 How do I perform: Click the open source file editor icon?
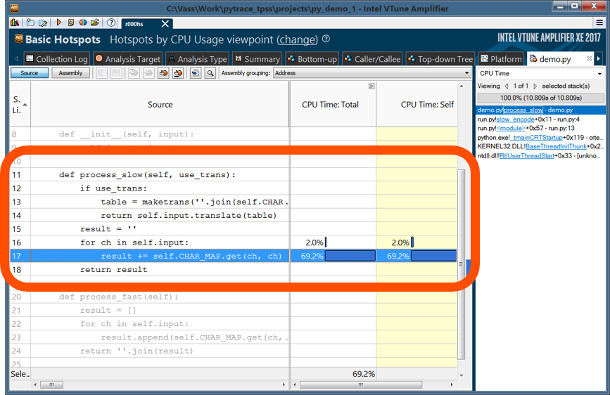tap(196, 73)
